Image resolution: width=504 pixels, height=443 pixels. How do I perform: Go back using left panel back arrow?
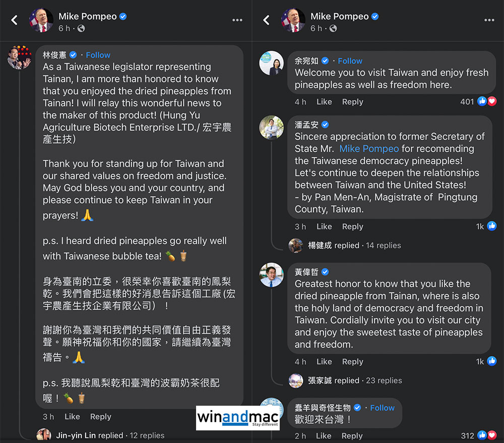click(x=14, y=20)
